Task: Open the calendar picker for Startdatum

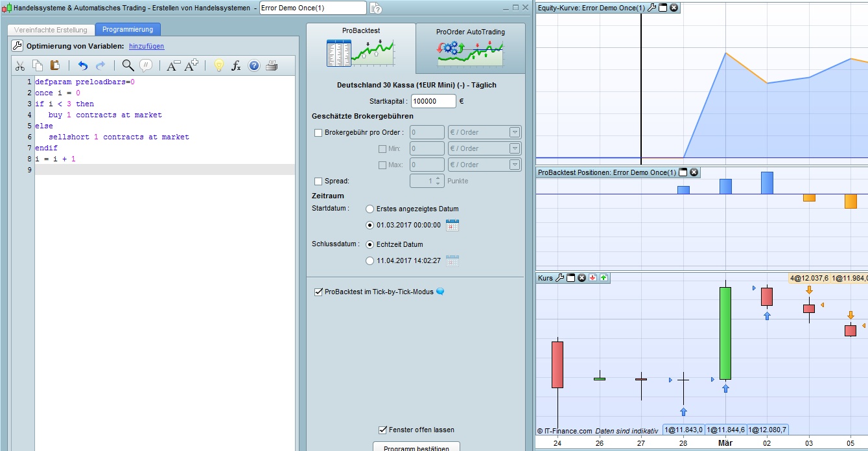Action: [x=452, y=225]
